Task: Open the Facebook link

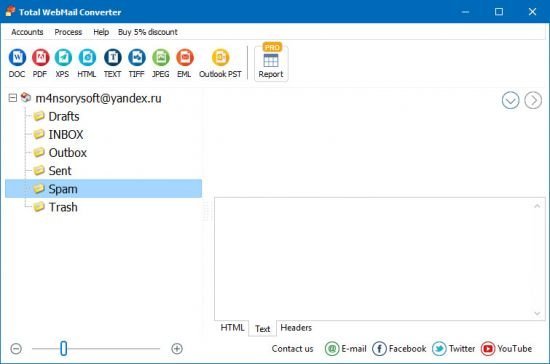Action: [x=407, y=349]
